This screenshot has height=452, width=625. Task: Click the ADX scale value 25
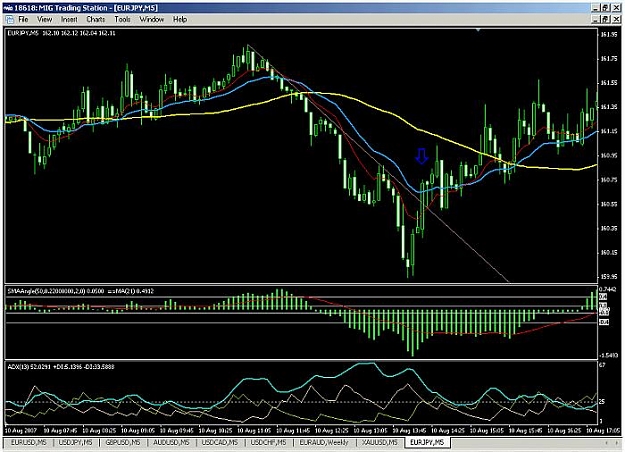[x=602, y=402]
